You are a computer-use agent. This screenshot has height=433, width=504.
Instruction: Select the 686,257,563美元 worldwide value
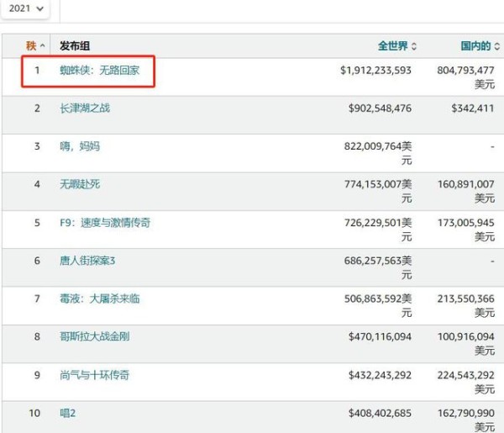click(378, 267)
